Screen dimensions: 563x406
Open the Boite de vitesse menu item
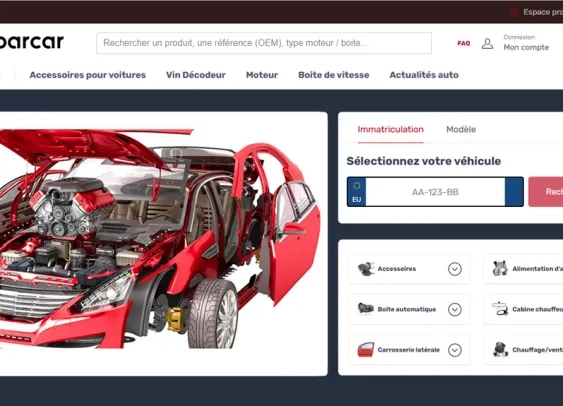pyautogui.click(x=334, y=75)
